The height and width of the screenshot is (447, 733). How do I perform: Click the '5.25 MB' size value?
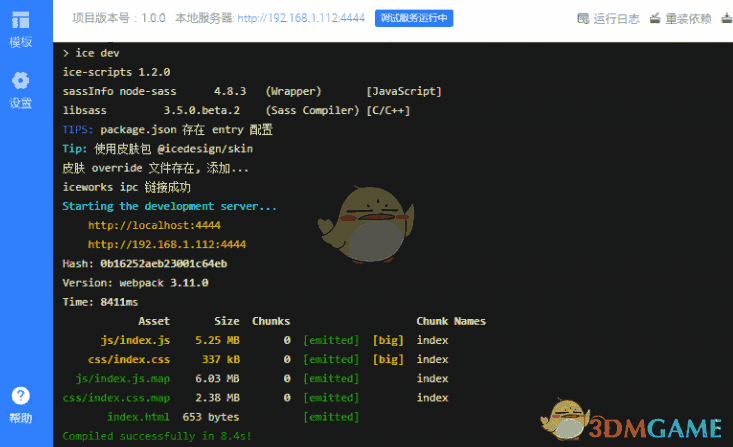pos(217,340)
